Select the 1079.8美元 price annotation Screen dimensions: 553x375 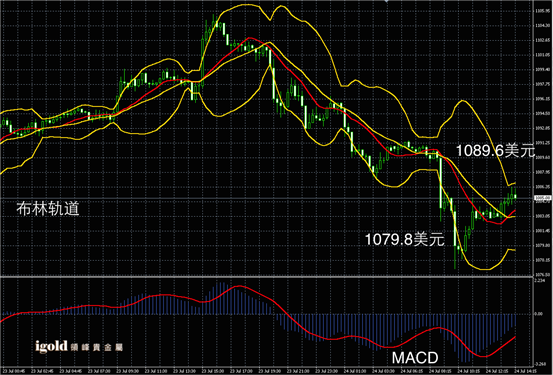pyautogui.click(x=404, y=239)
